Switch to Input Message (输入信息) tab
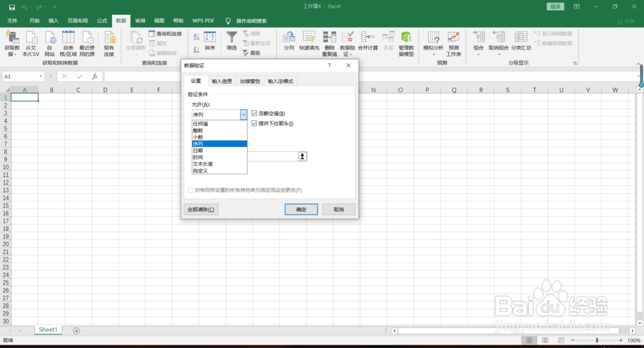Screen dimensions: 644x348 [x=222, y=81]
